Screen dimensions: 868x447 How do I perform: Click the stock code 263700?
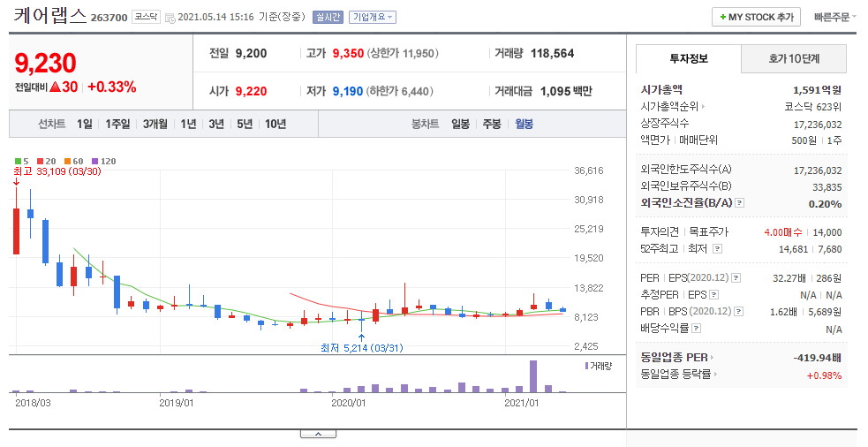[109, 18]
